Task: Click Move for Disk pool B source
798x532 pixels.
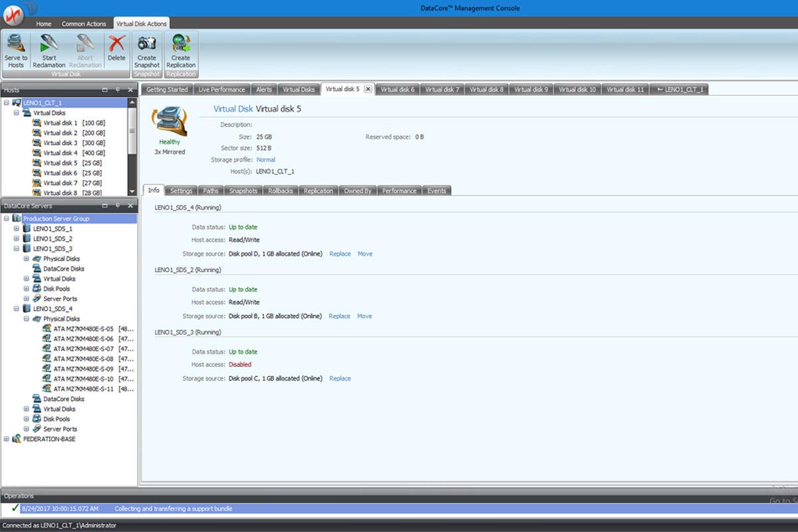Action: pyautogui.click(x=364, y=317)
